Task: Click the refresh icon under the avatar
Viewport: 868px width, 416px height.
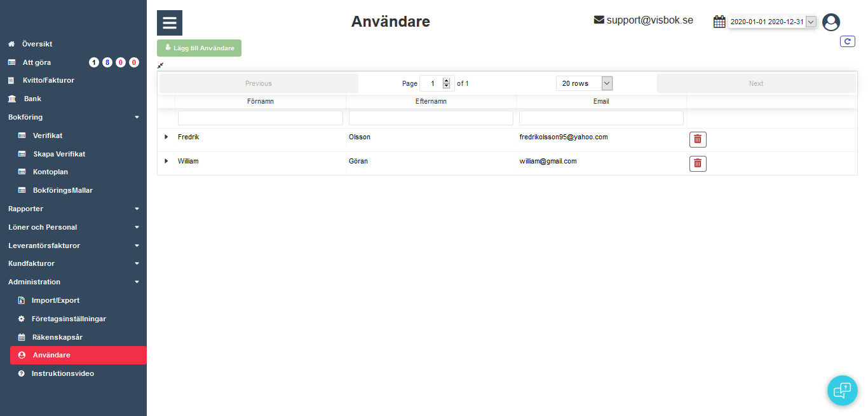Action: (847, 41)
